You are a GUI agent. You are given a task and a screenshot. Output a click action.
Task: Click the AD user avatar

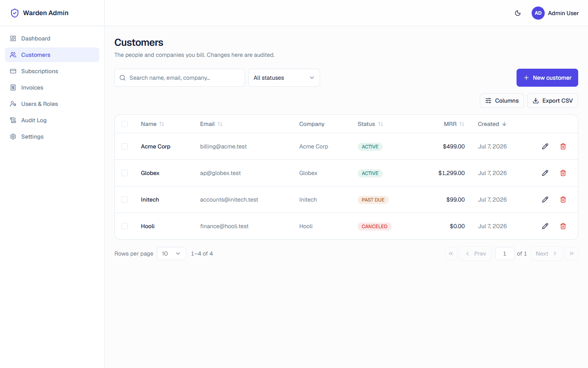[538, 13]
